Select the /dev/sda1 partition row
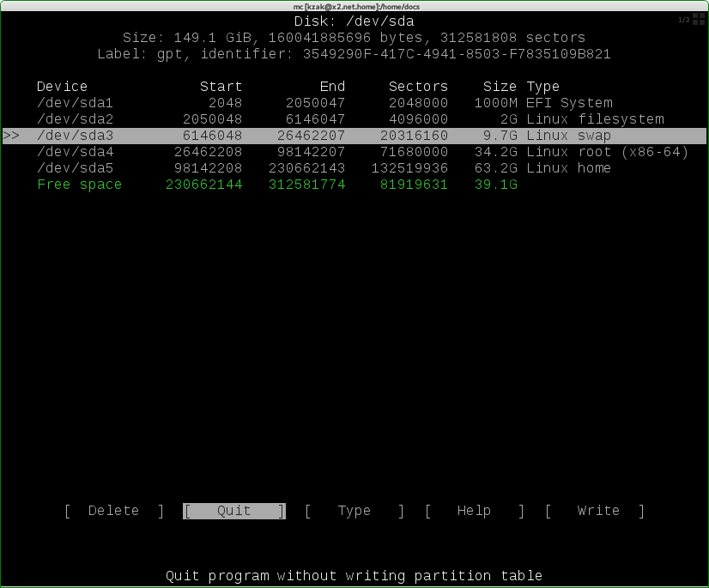This screenshot has width=709, height=588. click(354, 103)
